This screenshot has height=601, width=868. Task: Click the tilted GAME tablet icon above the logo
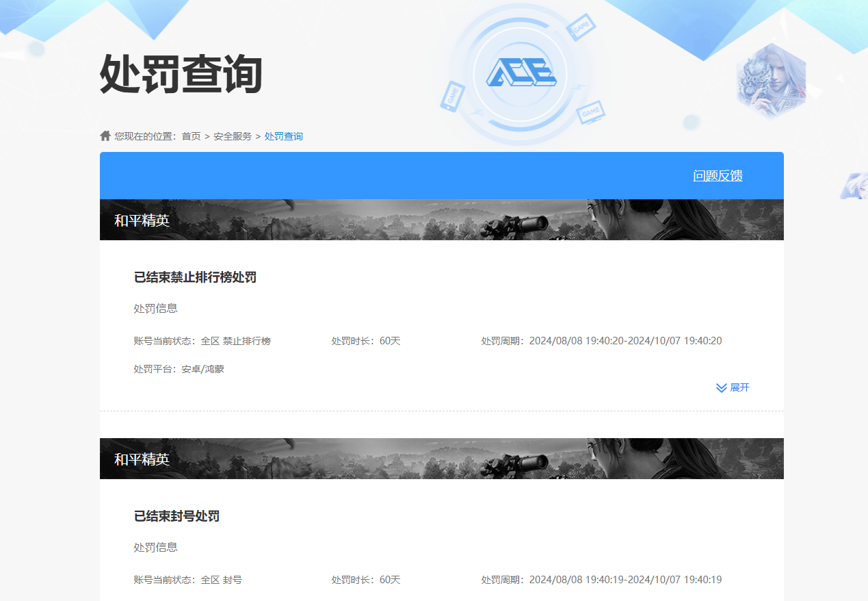click(x=581, y=27)
